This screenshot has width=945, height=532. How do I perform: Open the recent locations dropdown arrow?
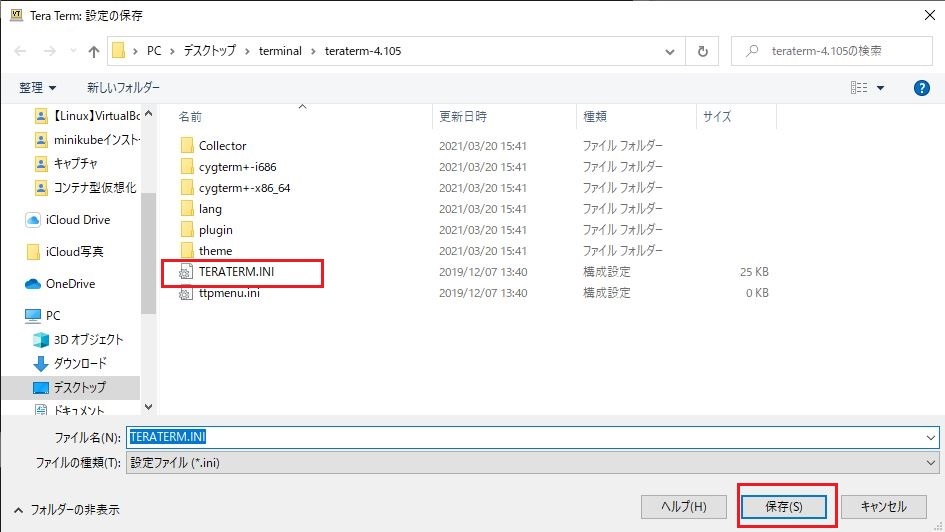(x=73, y=51)
